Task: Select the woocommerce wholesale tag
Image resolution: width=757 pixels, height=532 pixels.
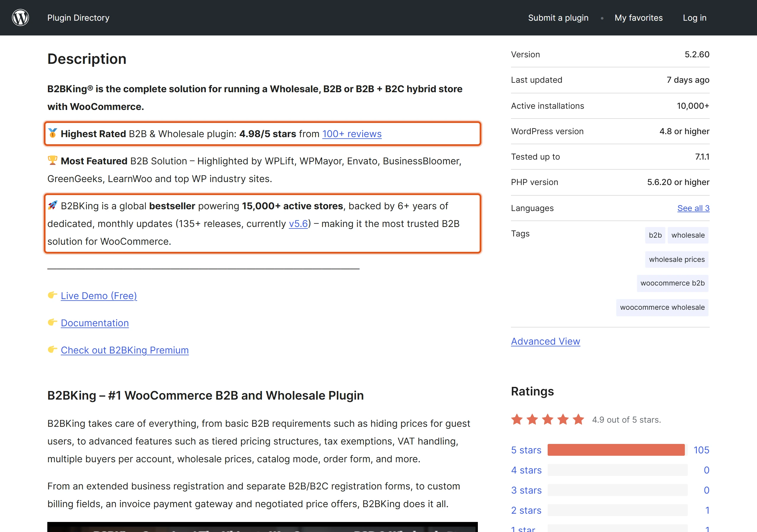Action: (x=662, y=307)
